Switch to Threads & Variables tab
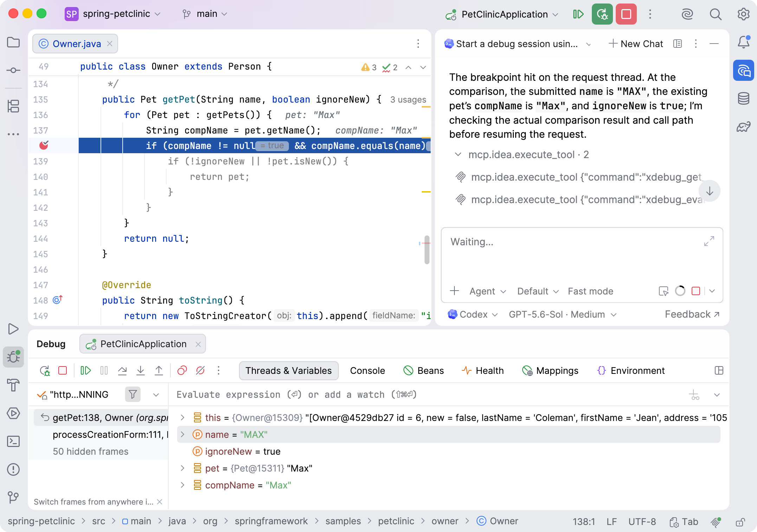Screen dimensions: 757x532 [289, 371]
